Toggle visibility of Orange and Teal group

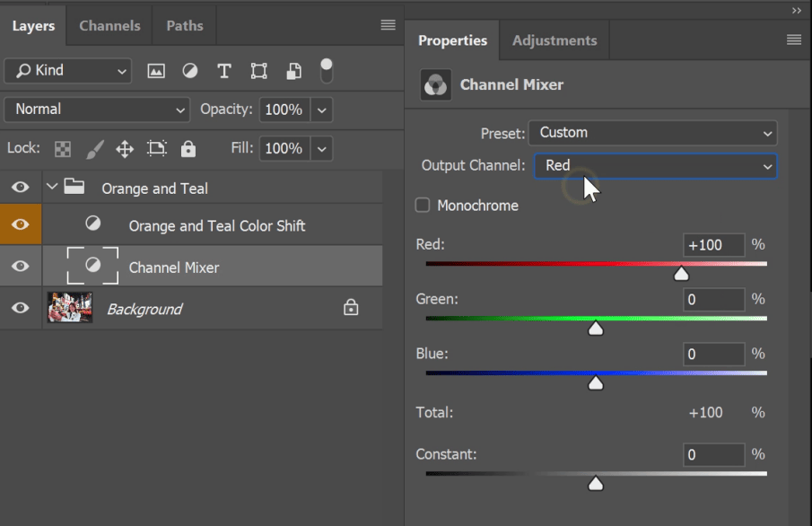point(21,188)
